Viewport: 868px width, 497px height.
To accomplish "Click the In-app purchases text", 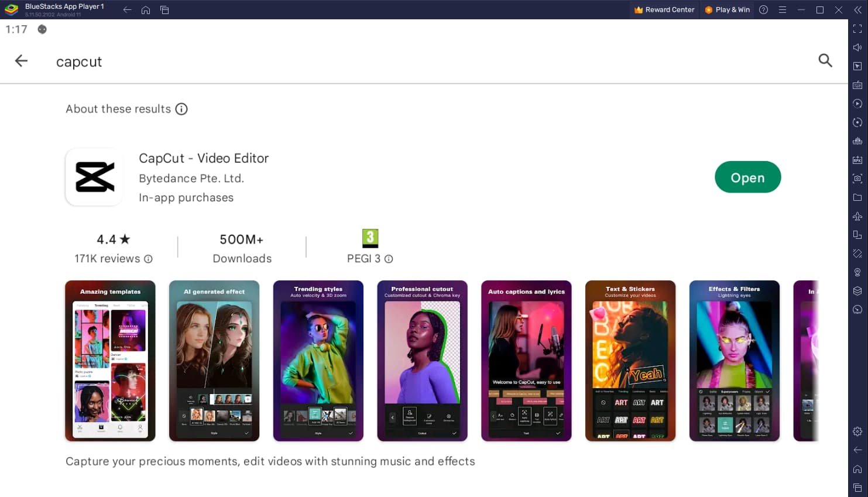I will 186,198.
